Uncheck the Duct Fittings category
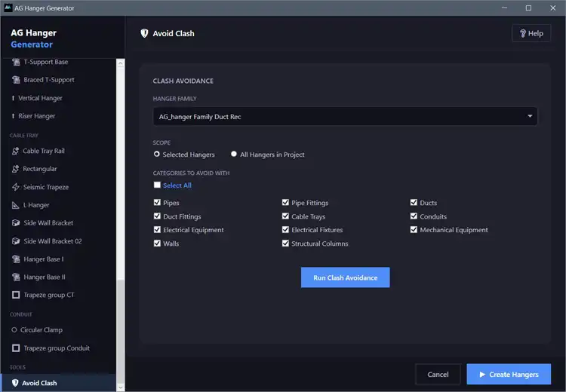 tap(157, 216)
